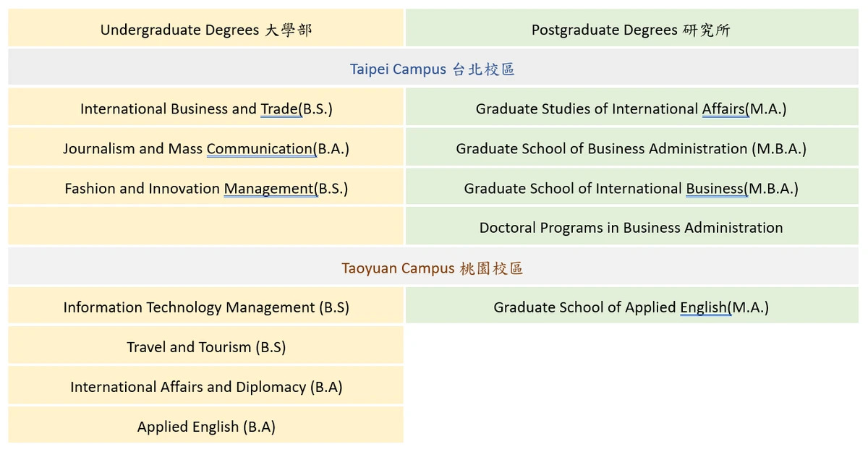Click International Business and Trade (B.S.)

pyautogui.click(x=206, y=108)
